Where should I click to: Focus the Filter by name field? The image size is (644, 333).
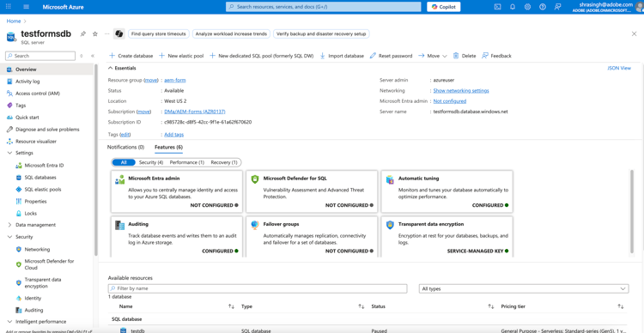coord(258,288)
